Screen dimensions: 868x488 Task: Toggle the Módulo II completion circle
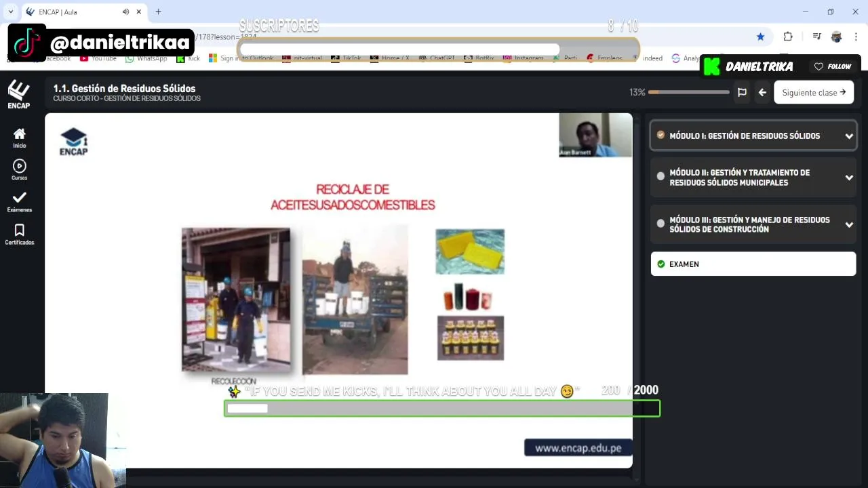tap(660, 176)
